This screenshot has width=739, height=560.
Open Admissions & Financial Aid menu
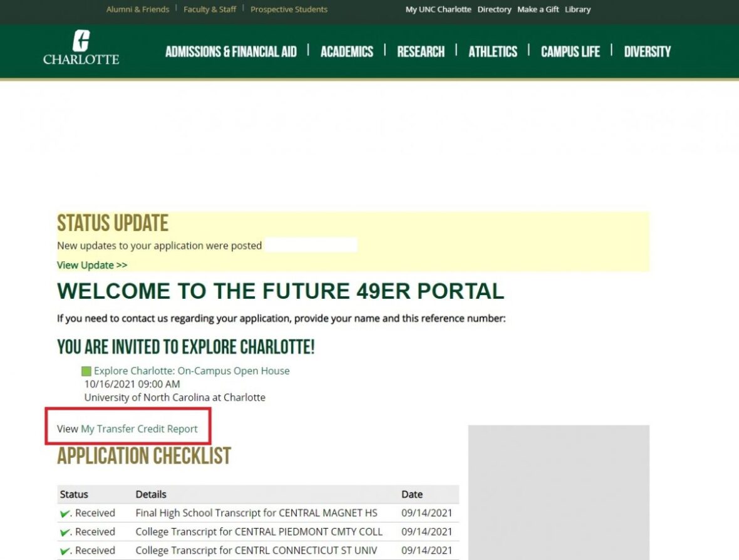coord(231,51)
